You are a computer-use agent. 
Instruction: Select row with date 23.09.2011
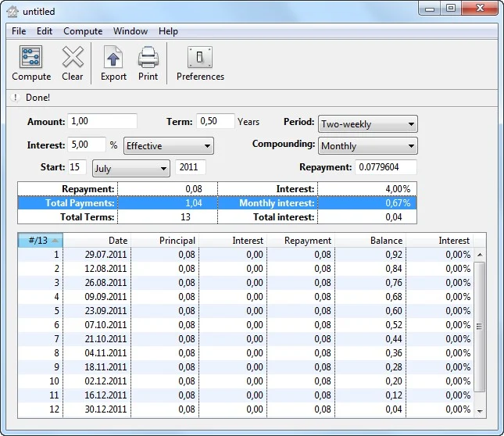[245, 311]
